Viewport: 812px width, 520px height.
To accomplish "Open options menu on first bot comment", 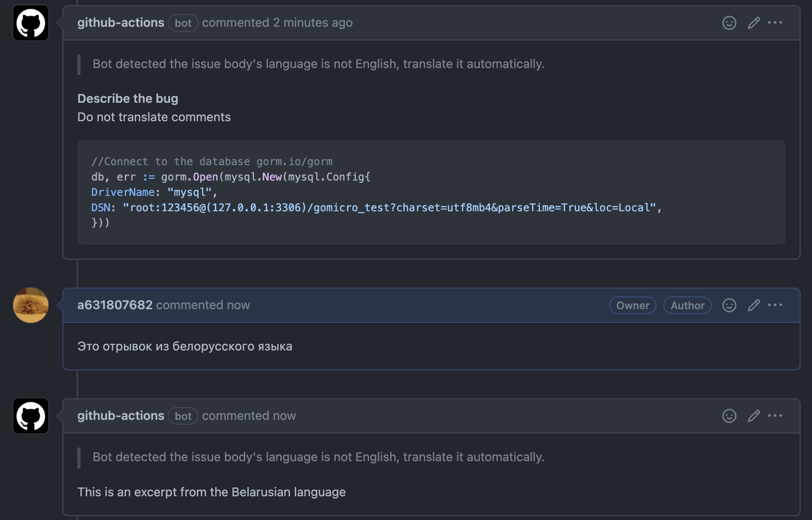I will pyautogui.click(x=775, y=23).
